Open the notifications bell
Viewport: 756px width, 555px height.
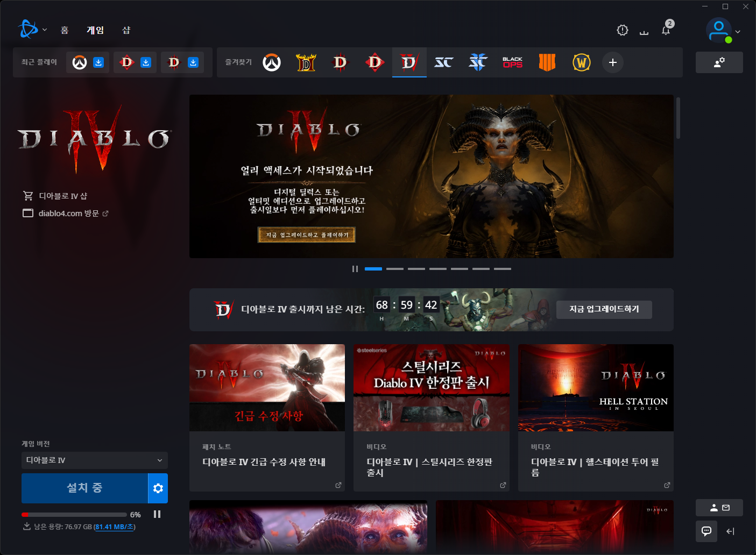coord(666,30)
